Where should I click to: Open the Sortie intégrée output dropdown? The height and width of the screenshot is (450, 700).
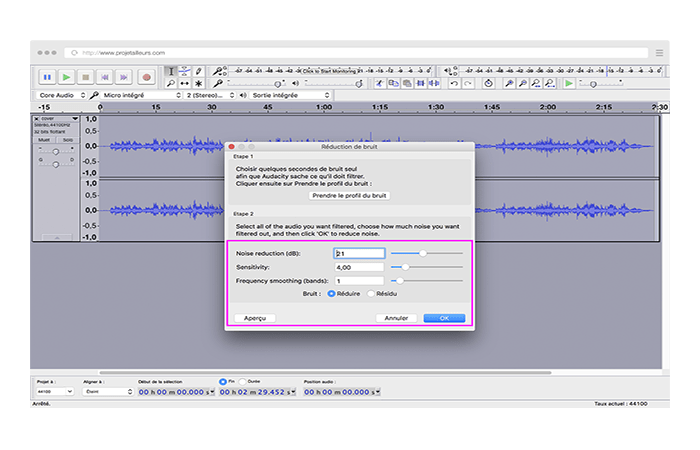click(290, 95)
